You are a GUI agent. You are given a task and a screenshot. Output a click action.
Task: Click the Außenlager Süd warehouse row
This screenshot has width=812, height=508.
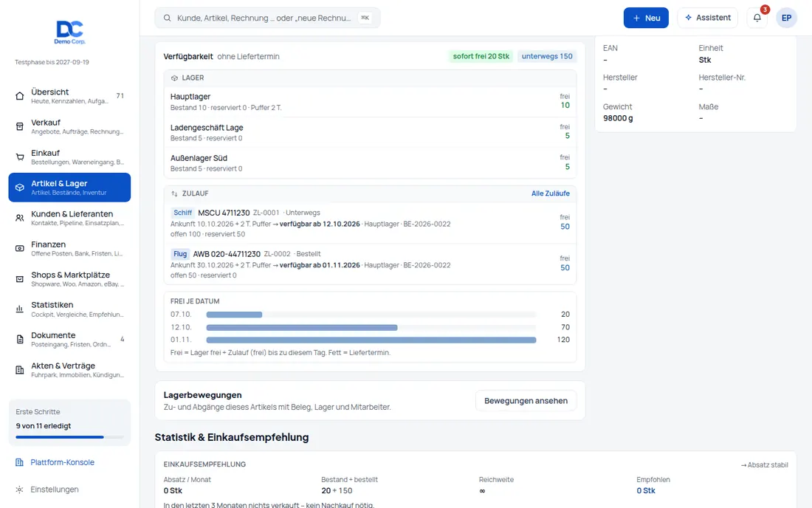[x=370, y=163]
